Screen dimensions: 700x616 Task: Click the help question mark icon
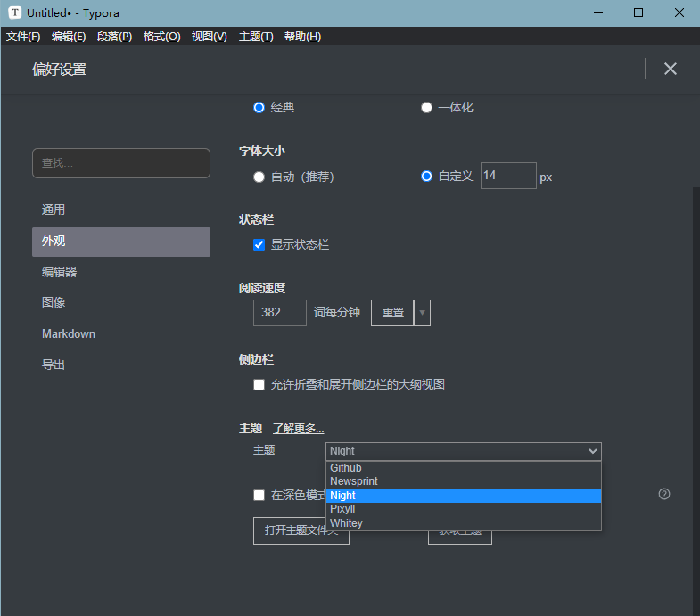pyautogui.click(x=663, y=494)
